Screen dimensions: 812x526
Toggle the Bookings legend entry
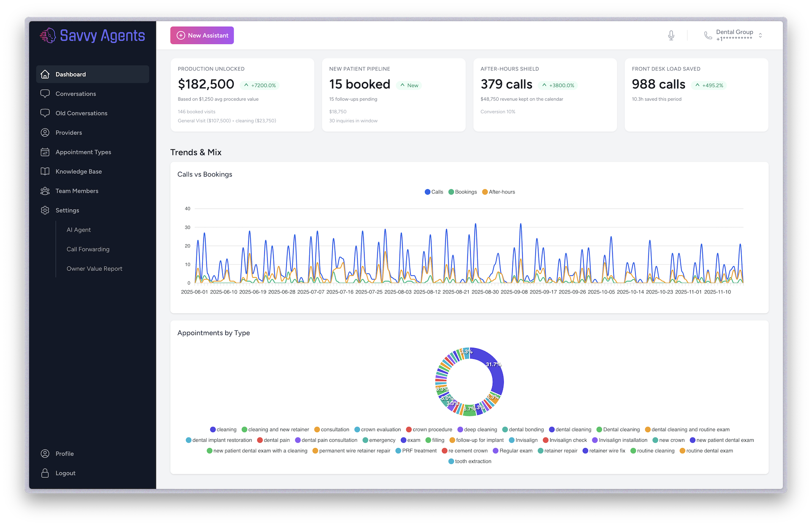(463, 192)
